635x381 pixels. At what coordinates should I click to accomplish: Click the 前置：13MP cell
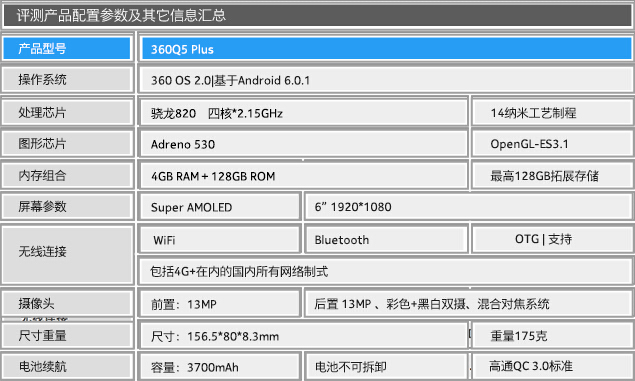[x=220, y=304]
